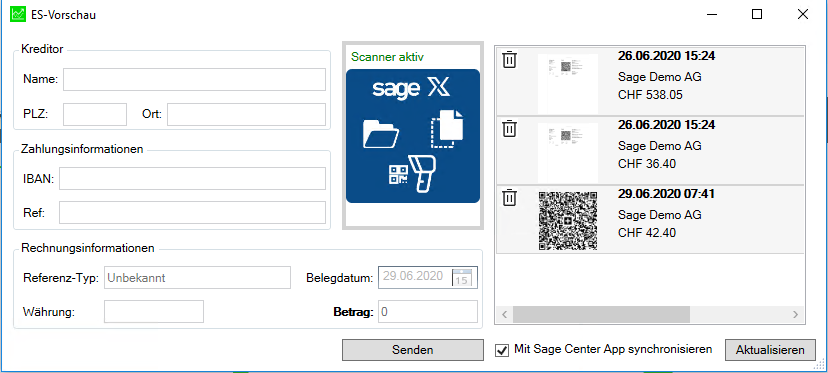Viewport: 828px width, 373px height.
Task: Delete the CHF 36.40 scan entry
Action: pyautogui.click(x=509, y=129)
